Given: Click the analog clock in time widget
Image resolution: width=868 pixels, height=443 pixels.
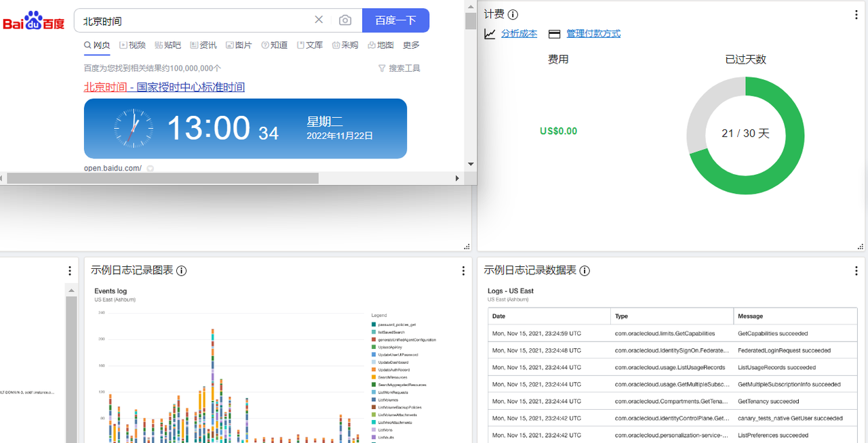Looking at the screenshot, I should (134, 129).
